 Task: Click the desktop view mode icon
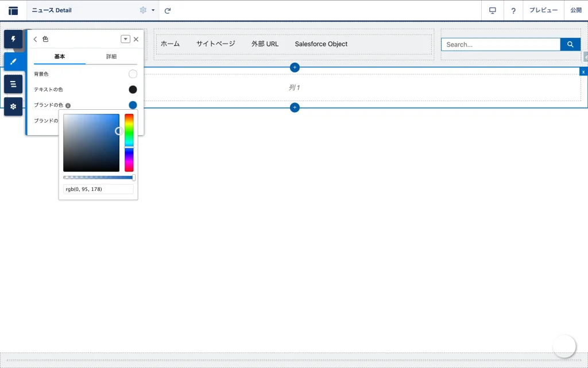coord(492,10)
